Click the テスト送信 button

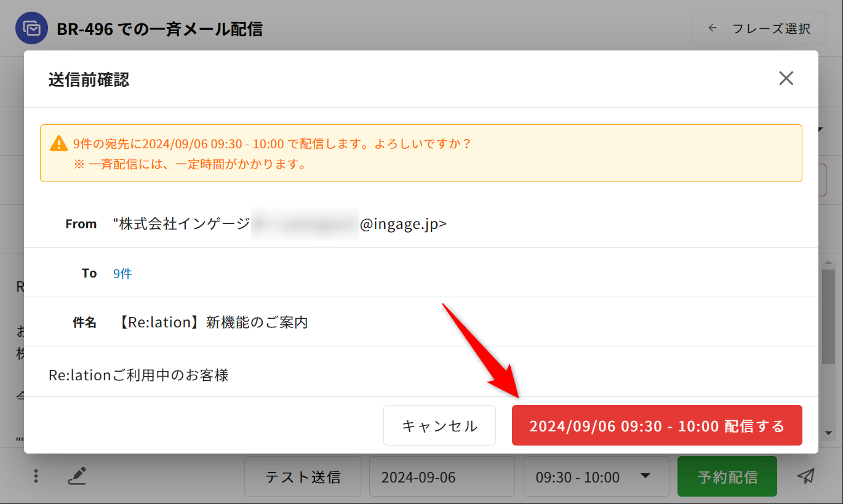click(302, 477)
